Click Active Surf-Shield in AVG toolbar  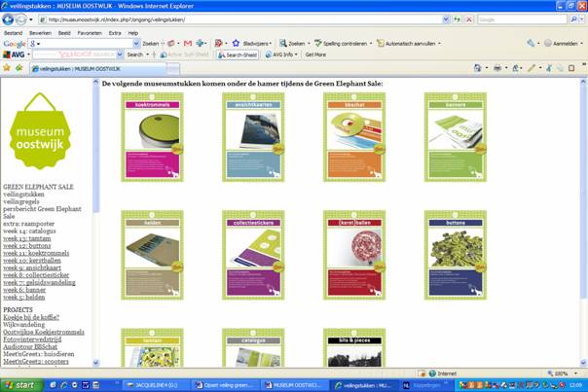click(x=184, y=54)
